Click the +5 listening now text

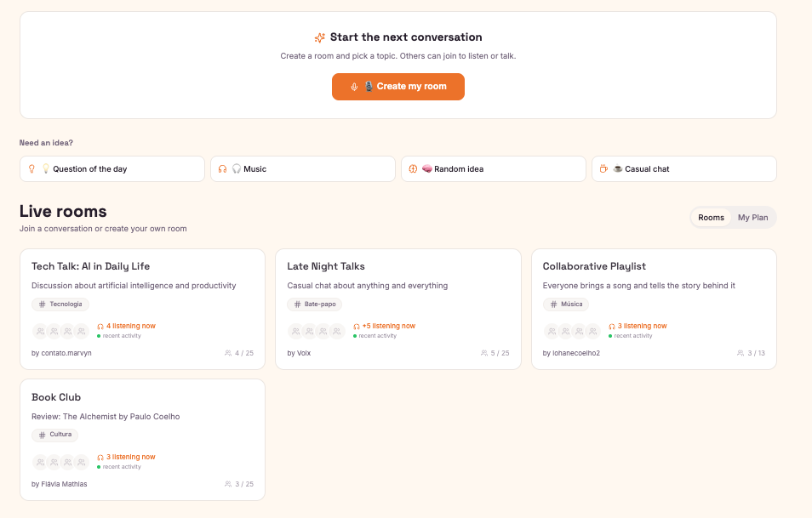pos(388,326)
